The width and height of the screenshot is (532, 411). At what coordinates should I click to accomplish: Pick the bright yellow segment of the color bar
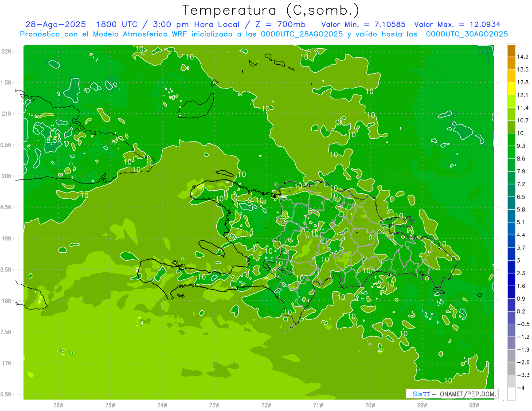(x=511, y=89)
